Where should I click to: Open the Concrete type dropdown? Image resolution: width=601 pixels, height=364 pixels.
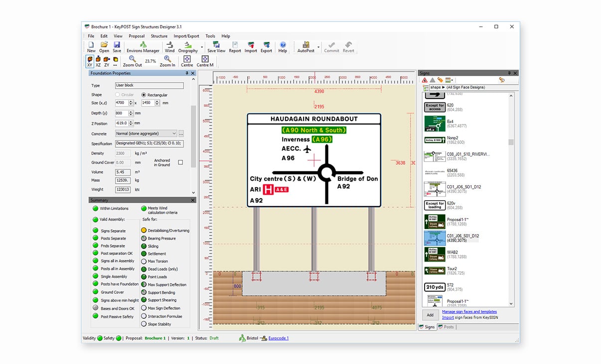[174, 133]
